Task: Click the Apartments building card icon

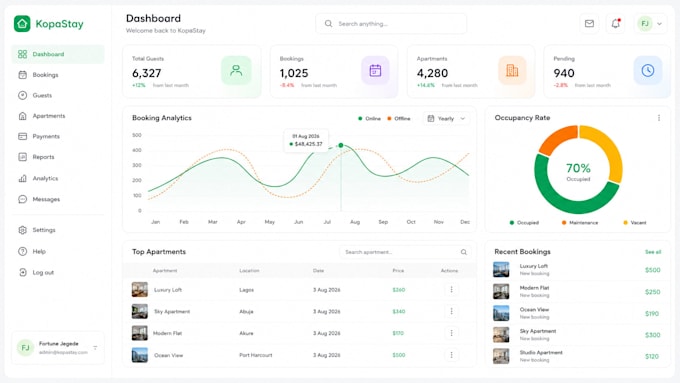Action: pyautogui.click(x=512, y=70)
